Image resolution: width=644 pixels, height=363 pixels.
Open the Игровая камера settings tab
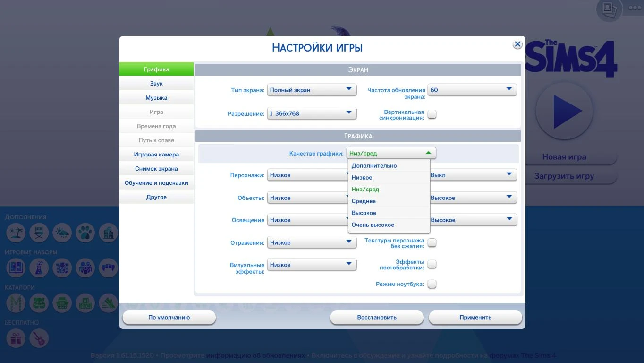point(156,155)
